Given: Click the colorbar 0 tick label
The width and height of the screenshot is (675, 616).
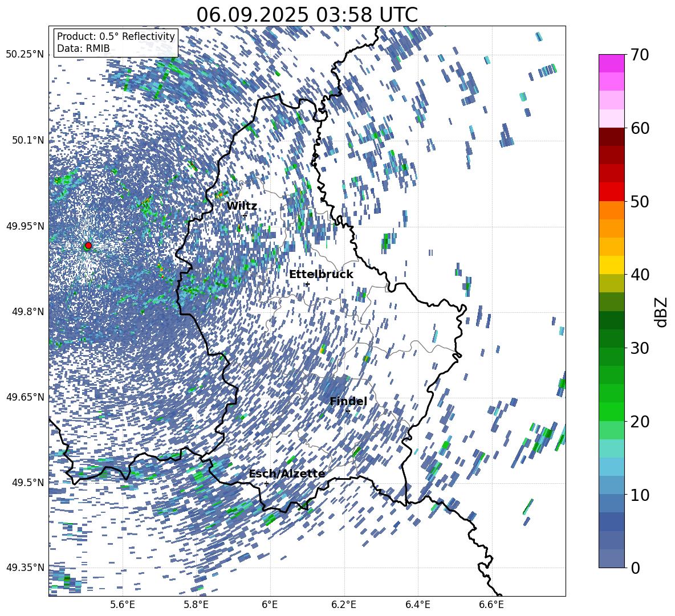Looking at the screenshot, I should [635, 568].
